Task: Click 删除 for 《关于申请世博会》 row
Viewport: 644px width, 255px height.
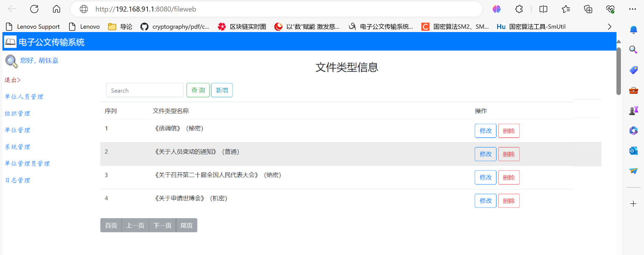Action: (x=509, y=201)
